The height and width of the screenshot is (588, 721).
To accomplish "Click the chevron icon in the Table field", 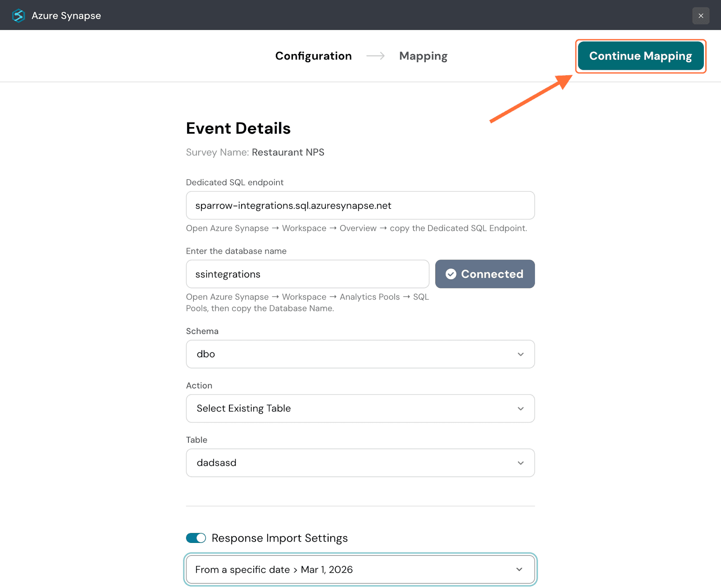I will tap(520, 463).
